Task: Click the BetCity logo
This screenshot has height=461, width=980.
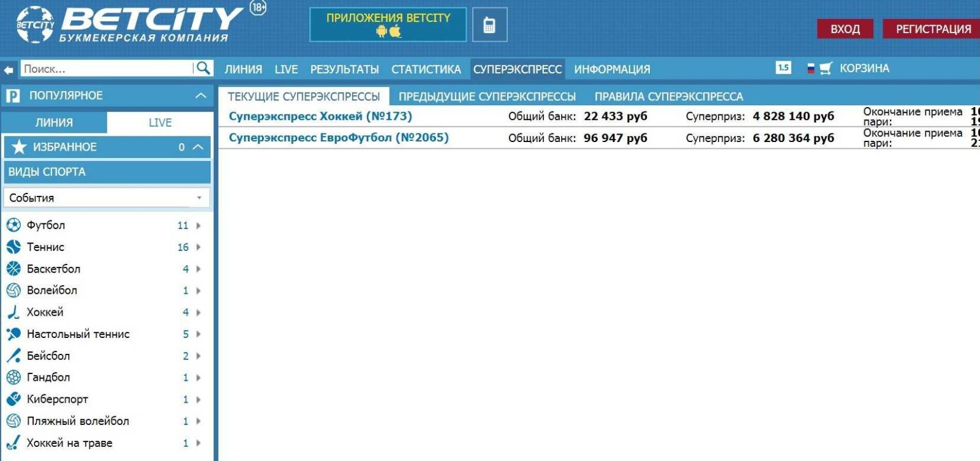Action: (130, 25)
